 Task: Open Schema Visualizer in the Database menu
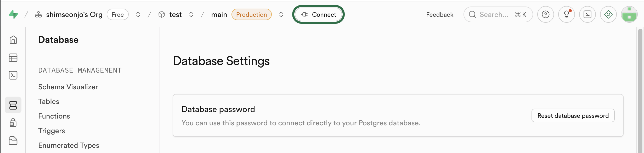click(68, 87)
